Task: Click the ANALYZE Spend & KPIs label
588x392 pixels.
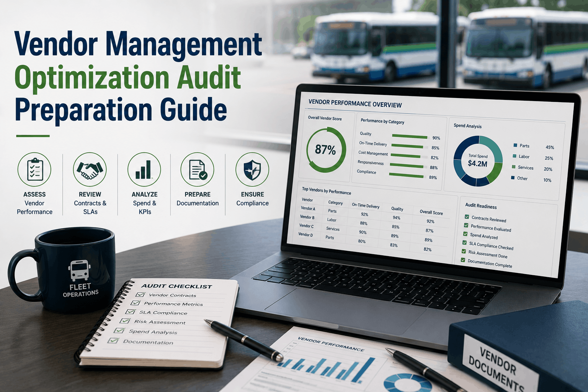Action: tap(144, 203)
